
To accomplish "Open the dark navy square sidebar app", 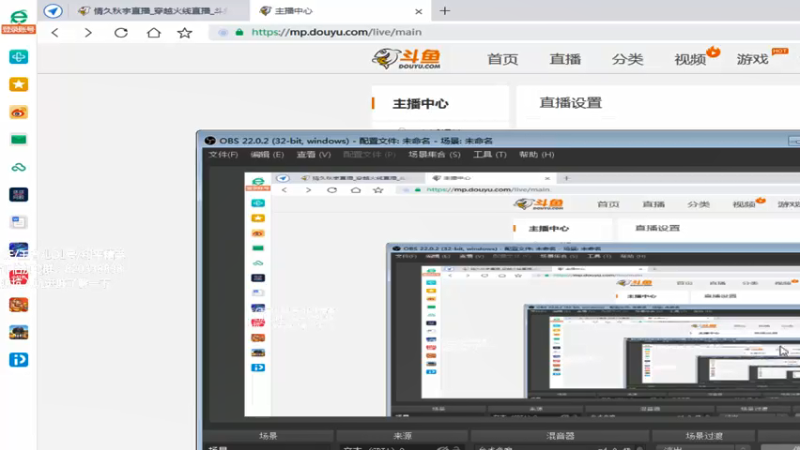I will (x=18, y=194).
